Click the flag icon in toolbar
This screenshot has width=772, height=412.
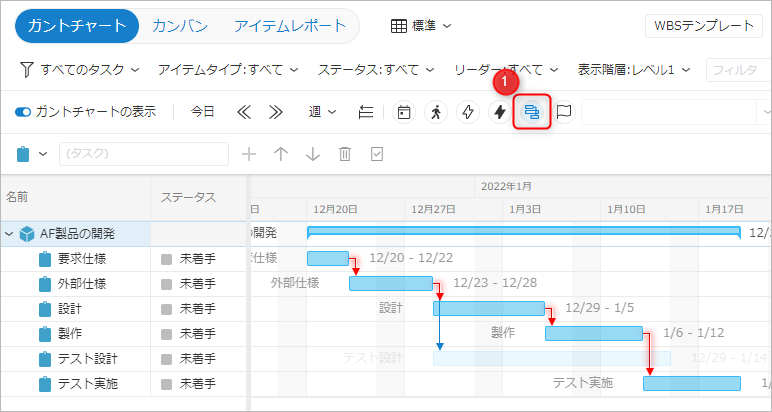(x=564, y=112)
